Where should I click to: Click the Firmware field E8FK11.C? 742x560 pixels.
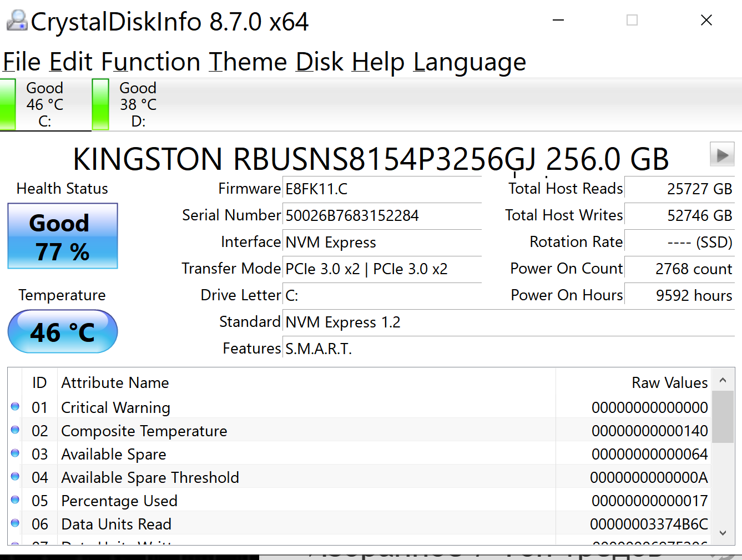(382, 189)
